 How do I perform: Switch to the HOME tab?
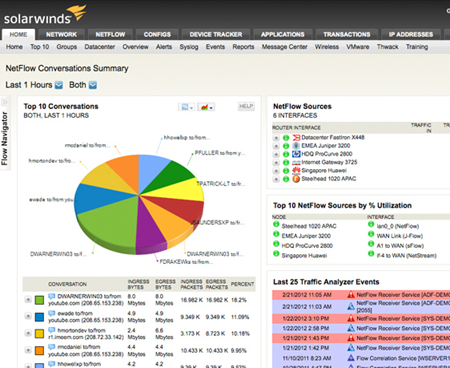click(x=18, y=34)
